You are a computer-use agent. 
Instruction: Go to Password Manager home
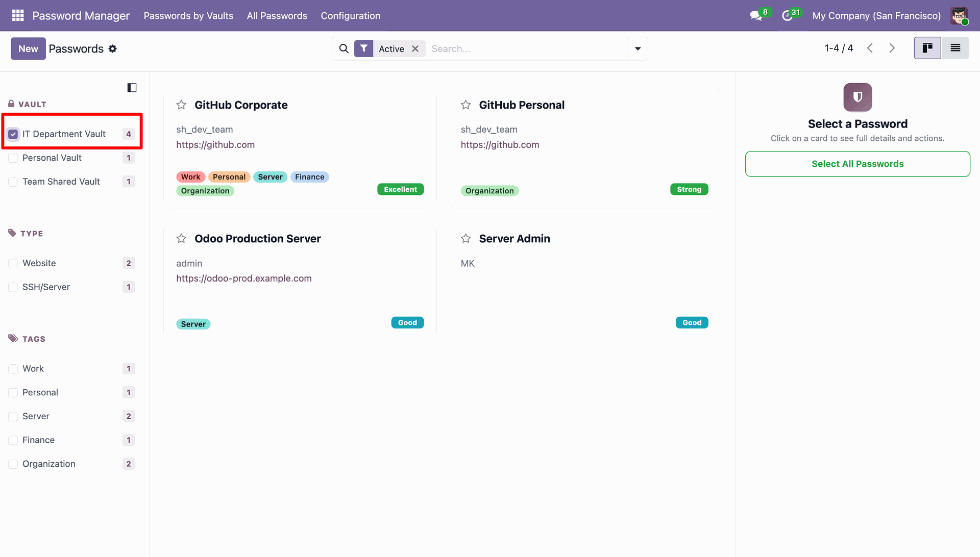[x=81, y=16]
